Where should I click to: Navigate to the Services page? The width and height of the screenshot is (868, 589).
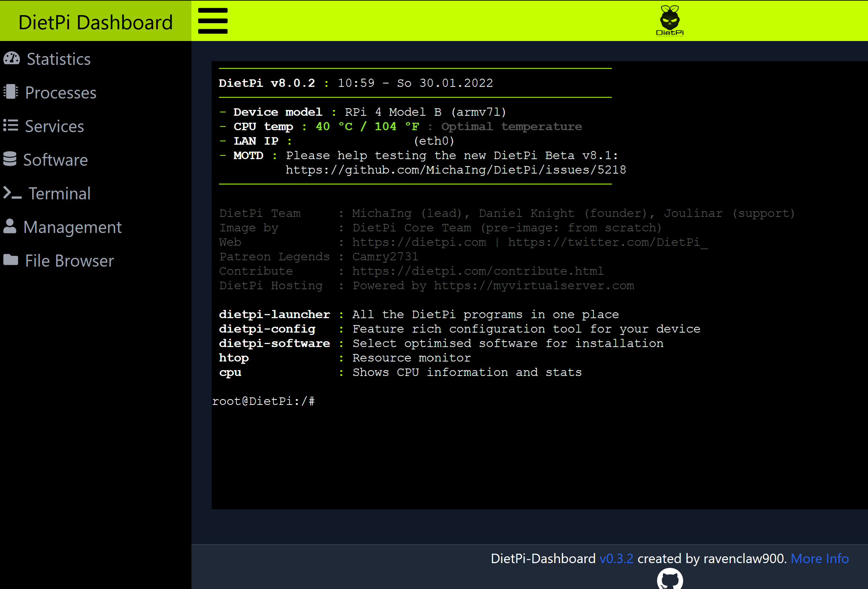(x=55, y=126)
